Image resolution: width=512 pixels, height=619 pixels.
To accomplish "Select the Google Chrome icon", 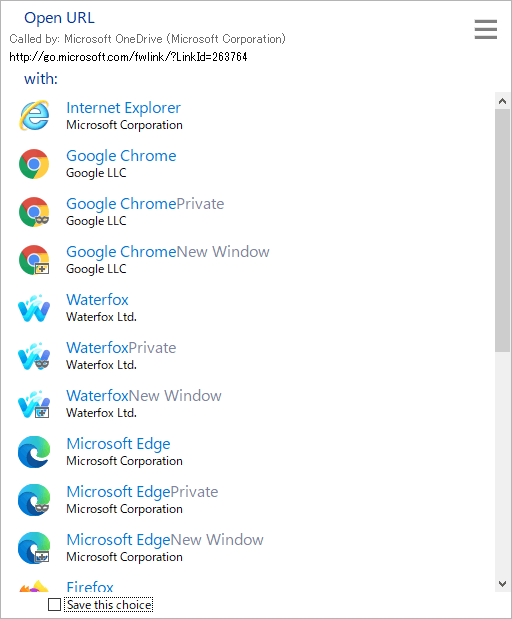I will point(34,164).
